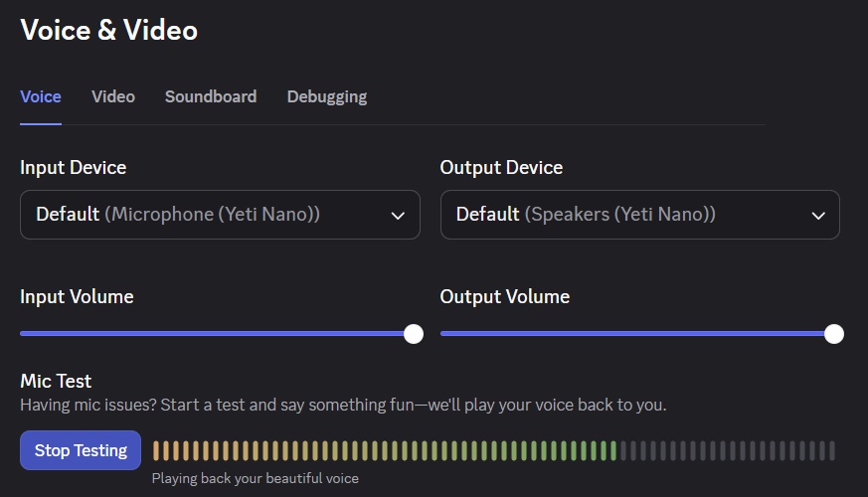The width and height of the screenshot is (868, 497).
Task: Click the "Having mic issues?" help text
Action: coord(343,405)
